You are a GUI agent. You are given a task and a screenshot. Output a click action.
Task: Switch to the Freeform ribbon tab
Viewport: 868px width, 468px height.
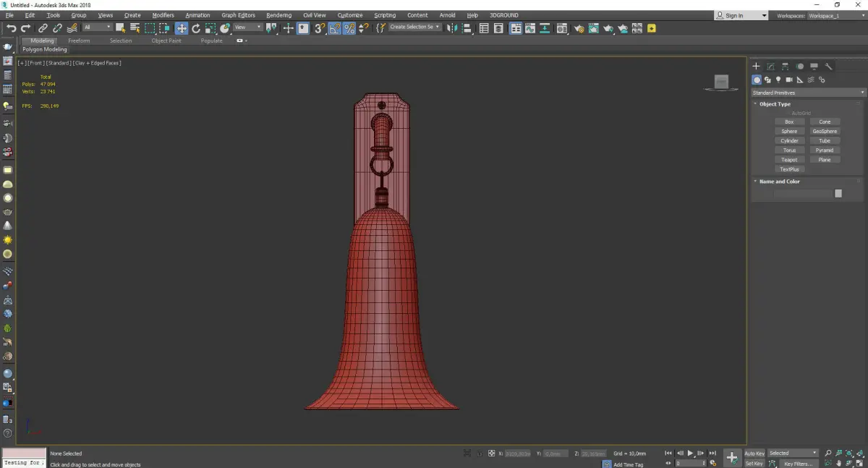coord(79,41)
